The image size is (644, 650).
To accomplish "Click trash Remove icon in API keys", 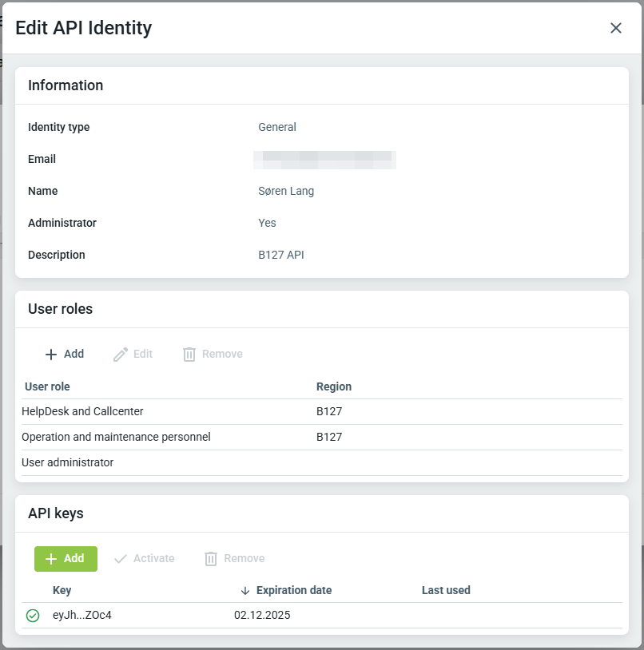I will coord(211,559).
